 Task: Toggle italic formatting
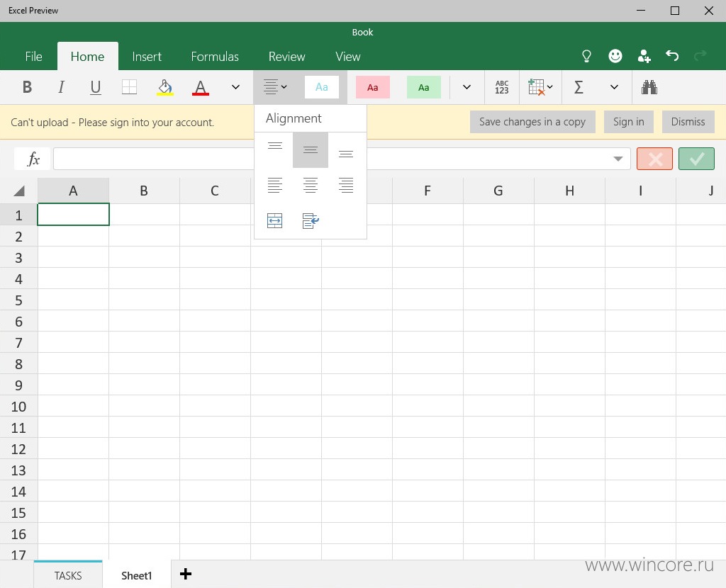coord(61,87)
